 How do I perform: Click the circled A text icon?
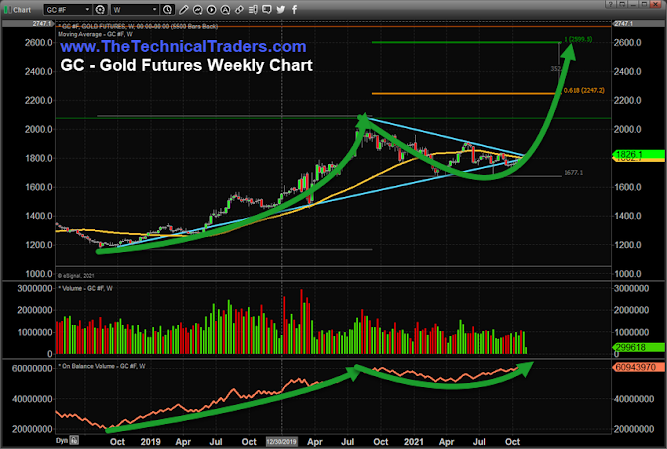click(x=225, y=9)
